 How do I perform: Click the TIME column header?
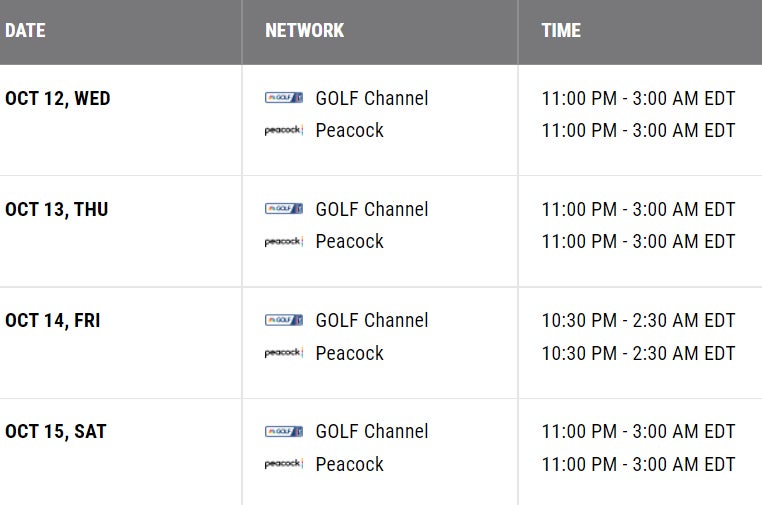561,30
